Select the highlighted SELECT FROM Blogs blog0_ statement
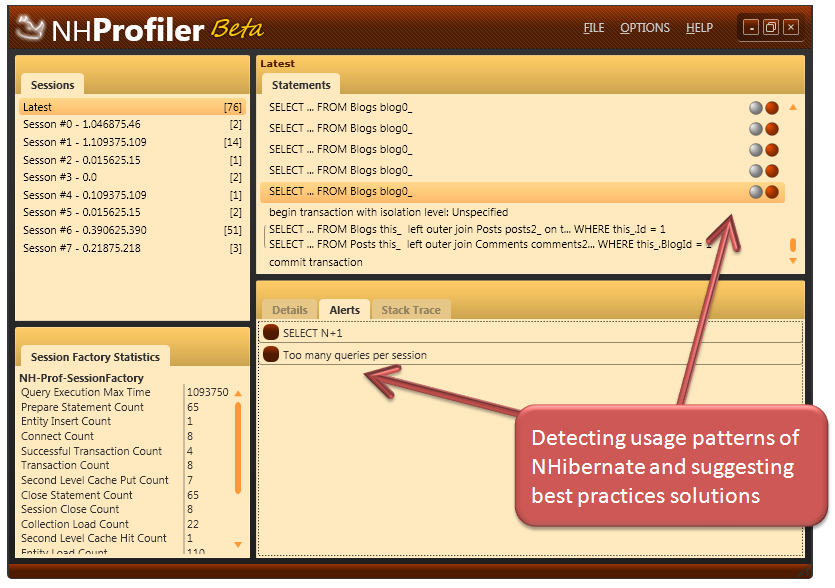The image size is (835, 588). pos(522,192)
